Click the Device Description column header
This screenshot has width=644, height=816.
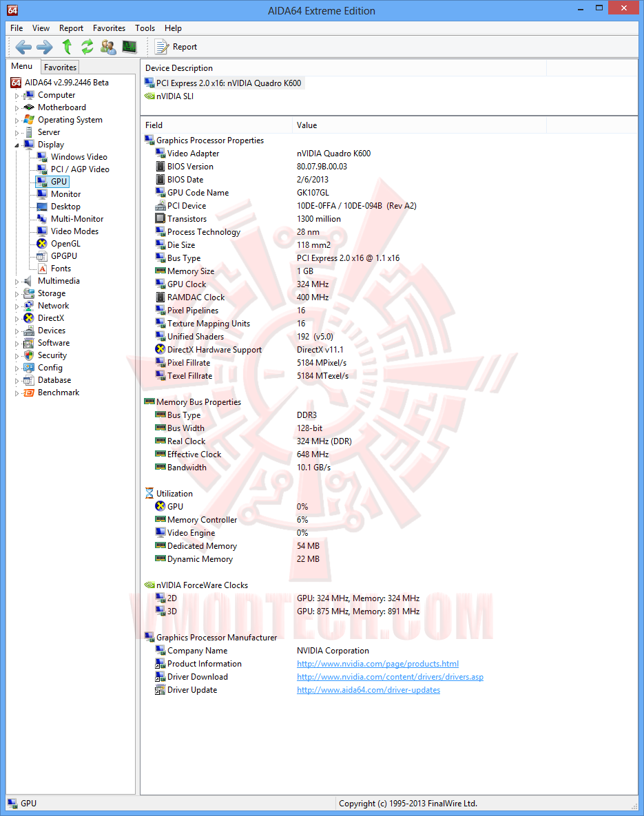[x=344, y=68]
